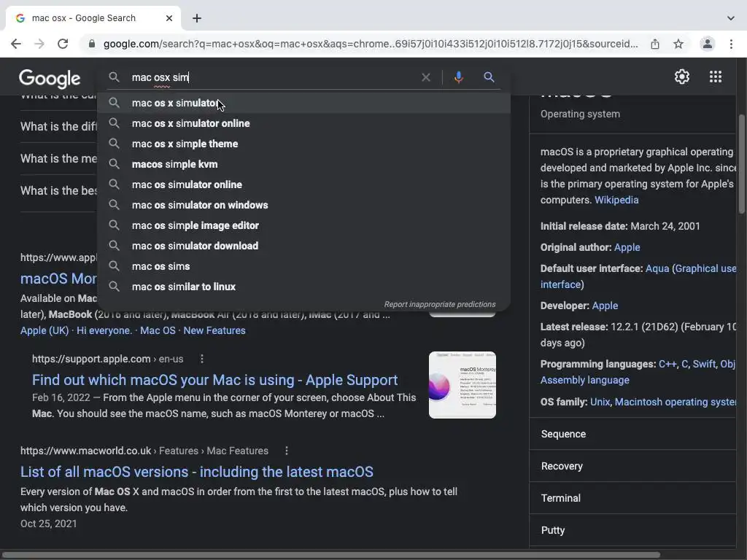
Task: Click 'Report inappropriate predictions' link
Action: [x=440, y=304]
